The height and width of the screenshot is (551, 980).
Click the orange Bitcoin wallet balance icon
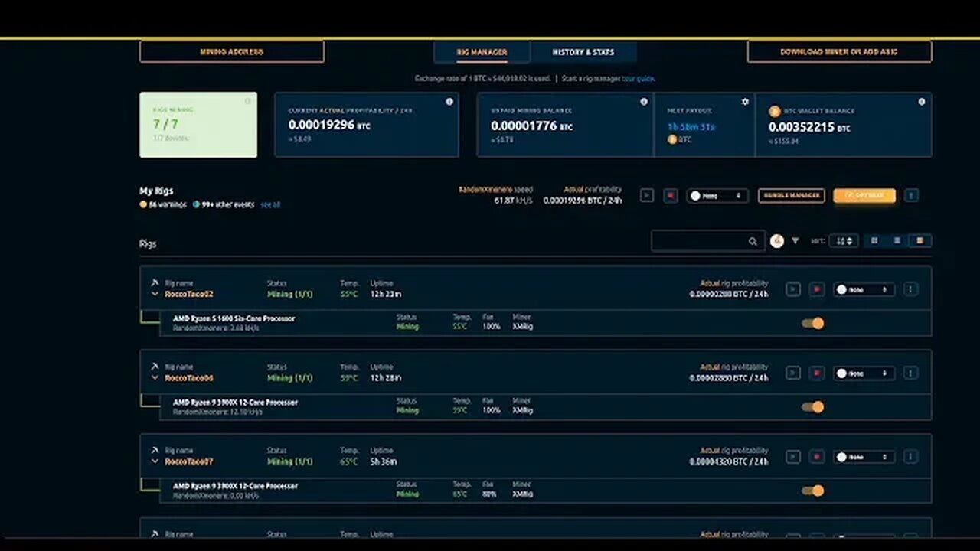tap(773, 111)
